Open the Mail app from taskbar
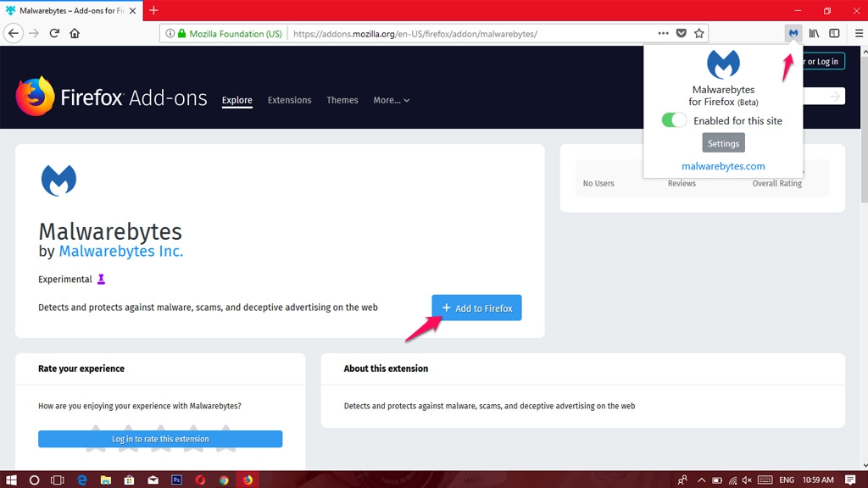The height and width of the screenshot is (488, 868). pyautogui.click(x=153, y=480)
